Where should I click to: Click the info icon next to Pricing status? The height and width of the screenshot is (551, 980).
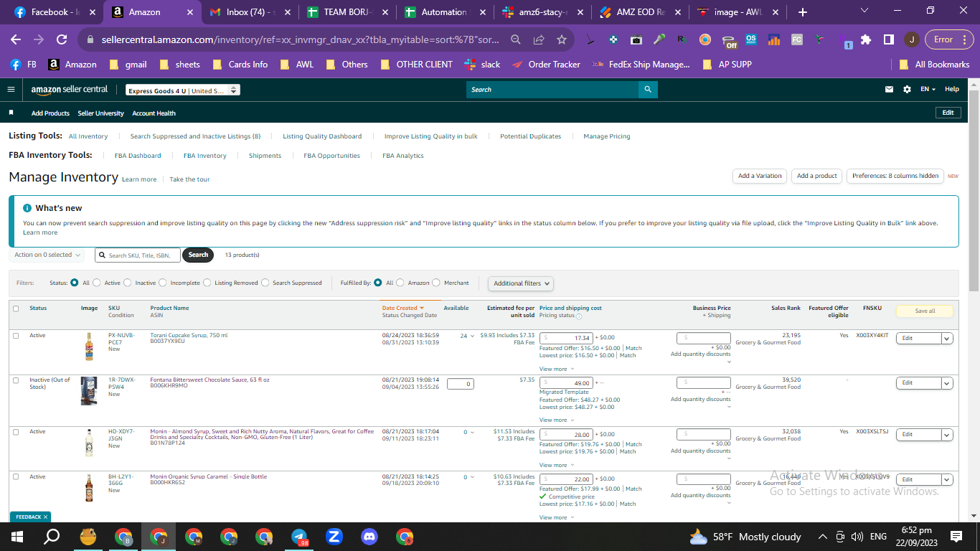pyautogui.click(x=579, y=316)
